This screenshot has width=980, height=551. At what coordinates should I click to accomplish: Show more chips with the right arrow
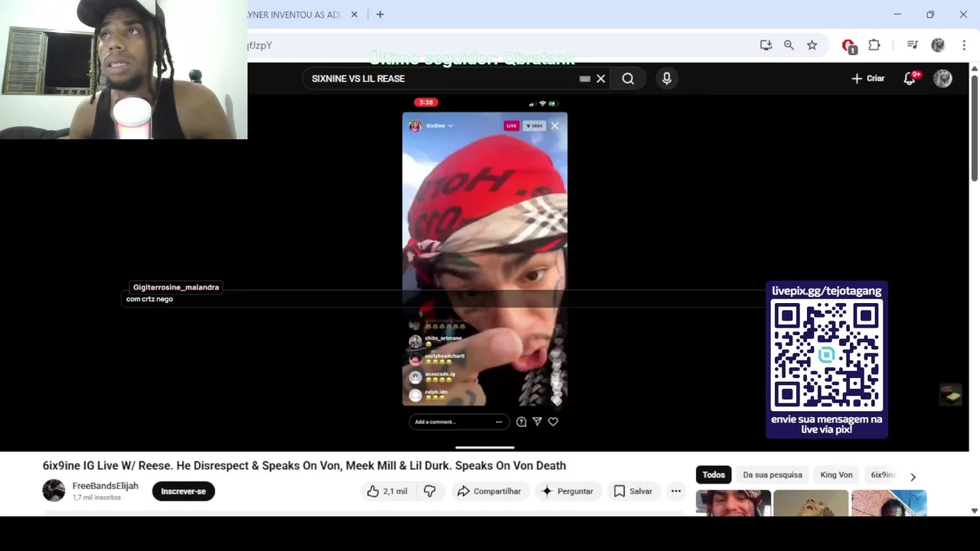[x=913, y=476]
